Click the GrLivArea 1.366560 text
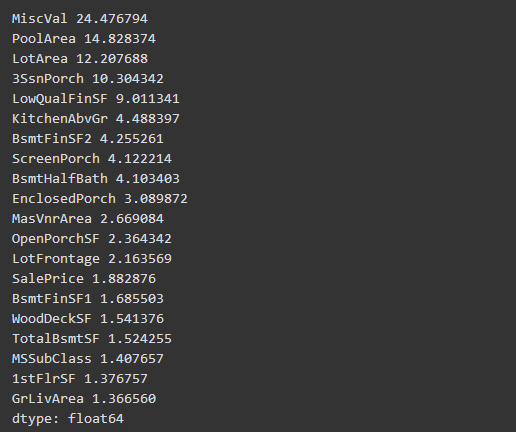516x432 pixels. [84, 399]
